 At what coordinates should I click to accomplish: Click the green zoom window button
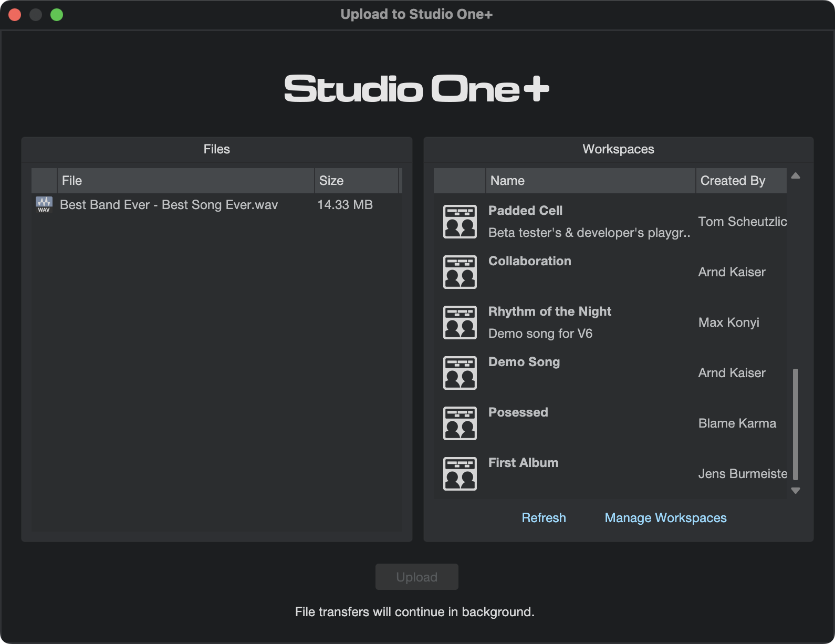tap(57, 15)
